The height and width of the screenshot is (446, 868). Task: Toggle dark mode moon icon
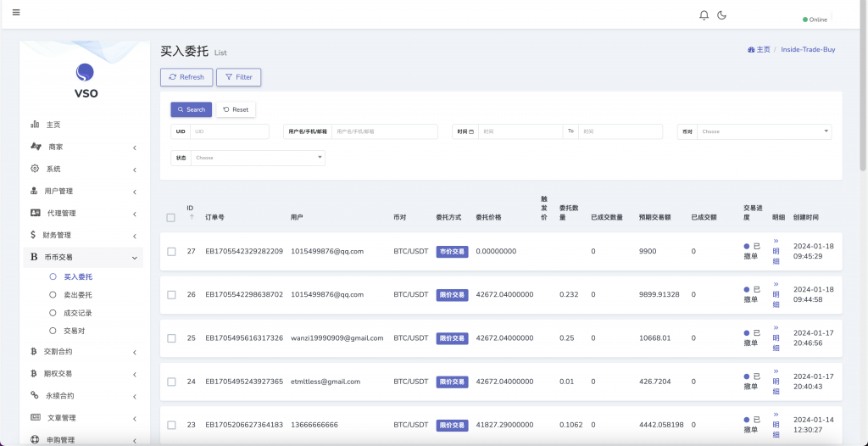click(722, 15)
